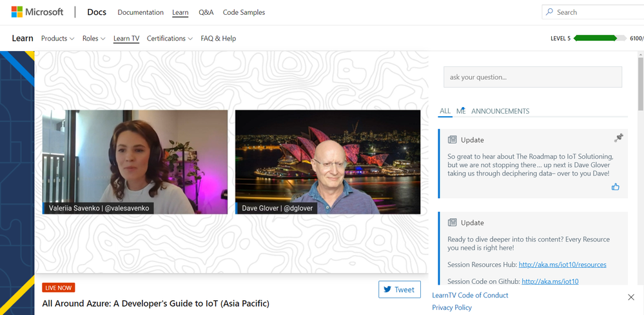Viewport: 644px width, 315px height.
Task: Like the Roadmap to IoT update
Action: [615, 187]
